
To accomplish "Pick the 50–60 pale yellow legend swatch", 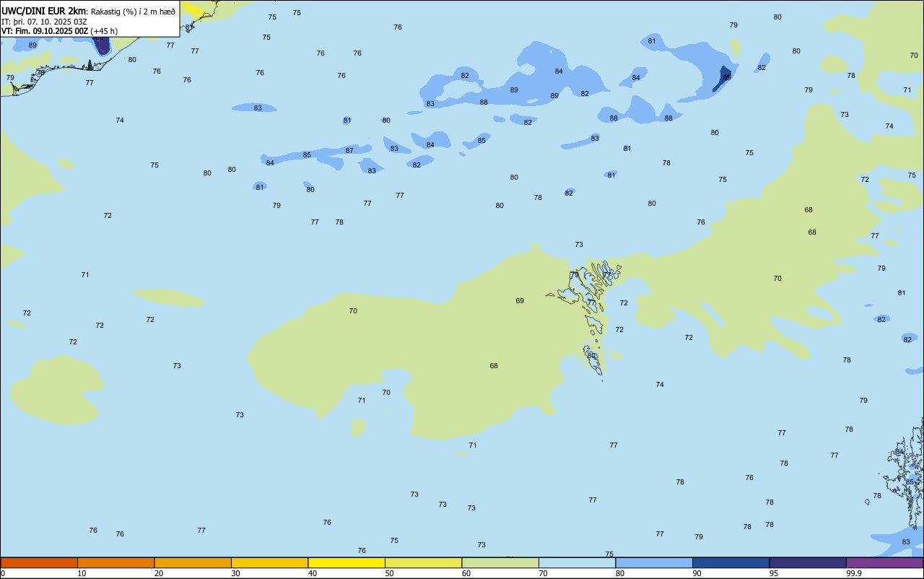I will point(423,562).
